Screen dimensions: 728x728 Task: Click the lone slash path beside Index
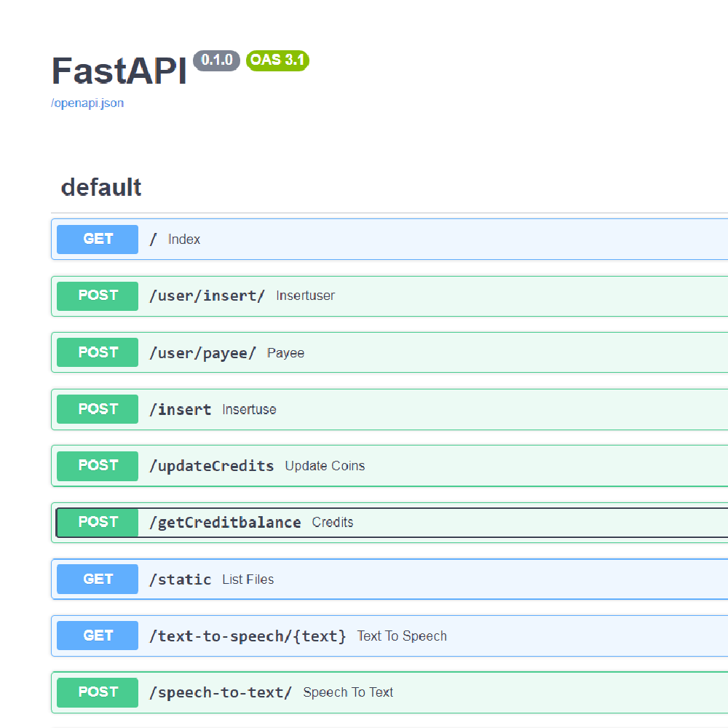point(153,239)
